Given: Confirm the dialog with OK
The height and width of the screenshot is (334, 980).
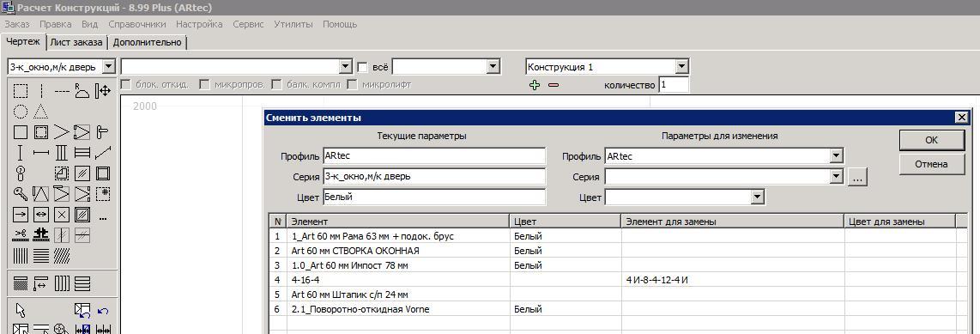Looking at the screenshot, I should pos(931,140).
